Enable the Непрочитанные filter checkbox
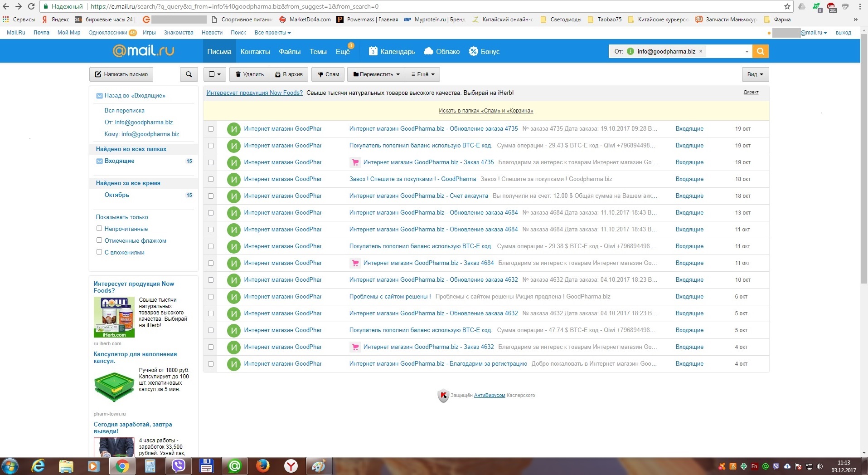Viewport: 868px width, 475px height. [99, 229]
